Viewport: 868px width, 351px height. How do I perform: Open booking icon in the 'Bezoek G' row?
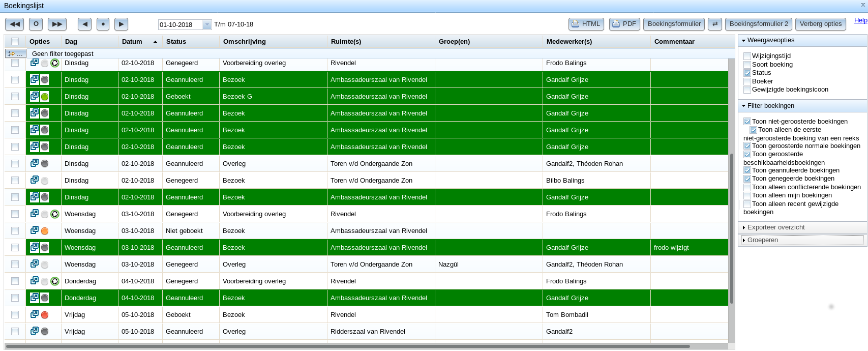35,96
